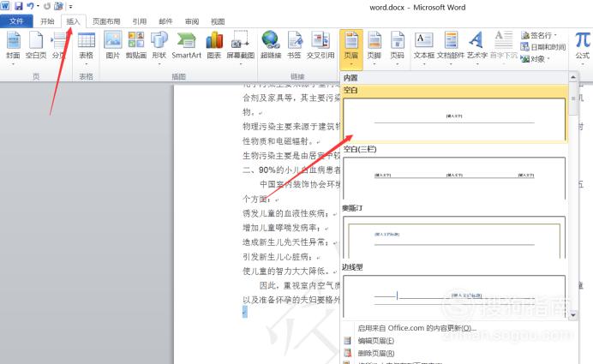Screen dimensions: 593x364
Task: Click the Redo/Repeat icon in title bar
Action: click(x=47, y=7)
